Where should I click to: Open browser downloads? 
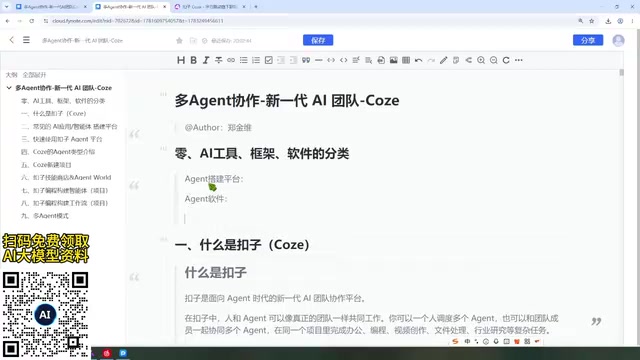pyautogui.click(x=608, y=21)
